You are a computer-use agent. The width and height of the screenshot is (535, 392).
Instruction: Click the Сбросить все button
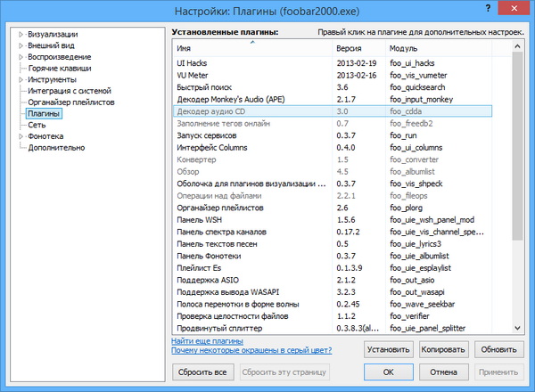[202, 372]
